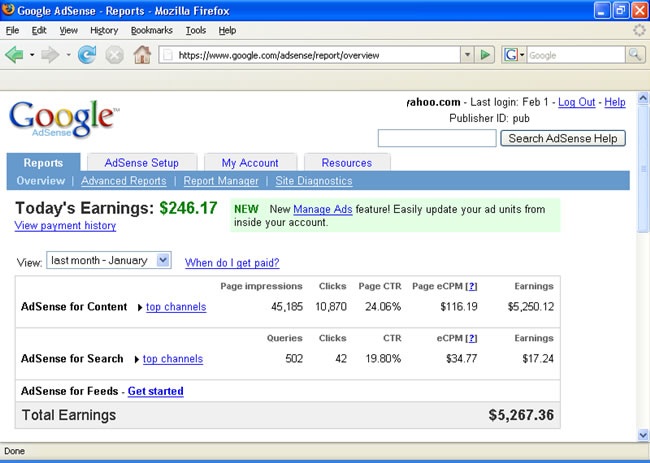The width and height of the screenshot is (650, 463).
Task: Click the Google toolbar search box
Action: [576, 55]
